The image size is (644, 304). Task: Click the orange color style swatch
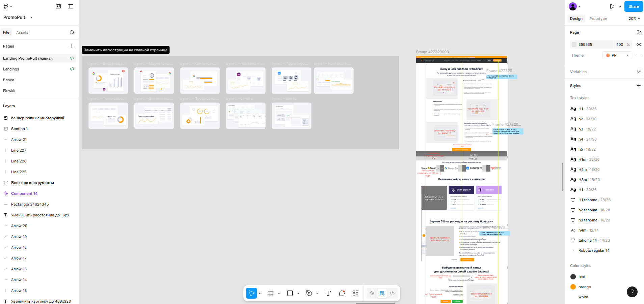click(x=573, y=287)
